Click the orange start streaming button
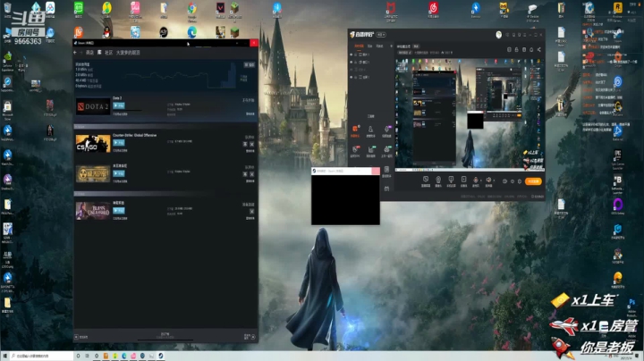The width and height of the screenshot is (644, 361). click(x=533, y=181)
